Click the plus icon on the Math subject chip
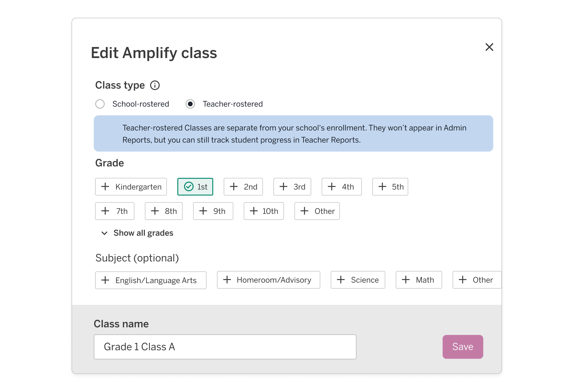This screenshot has width=574, height=392. coord(406,280)
